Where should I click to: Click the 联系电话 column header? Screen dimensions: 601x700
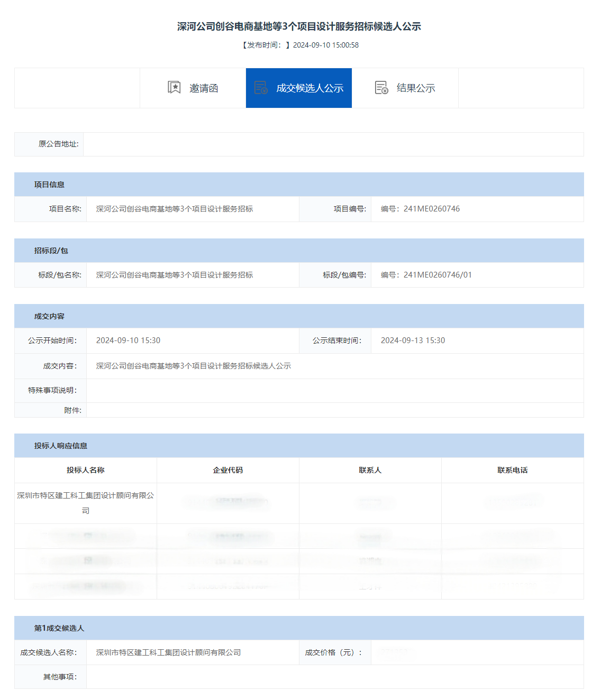[x=513, y=470]
